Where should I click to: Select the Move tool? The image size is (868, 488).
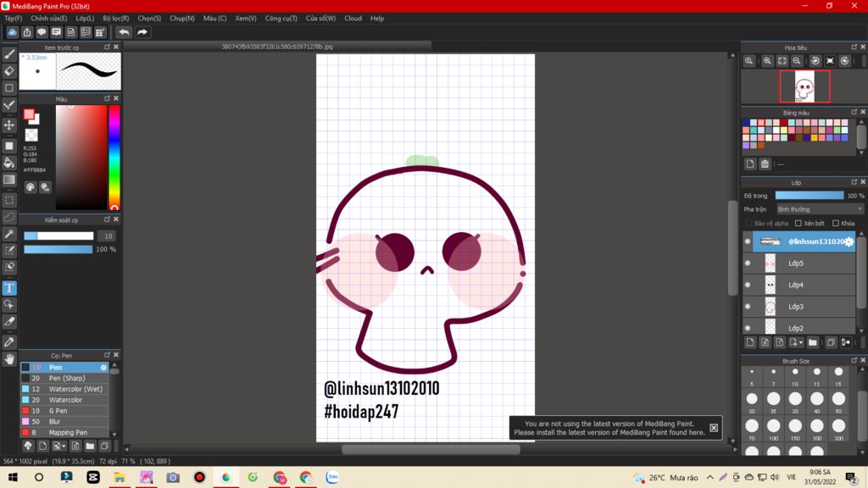tap(9, 125)
